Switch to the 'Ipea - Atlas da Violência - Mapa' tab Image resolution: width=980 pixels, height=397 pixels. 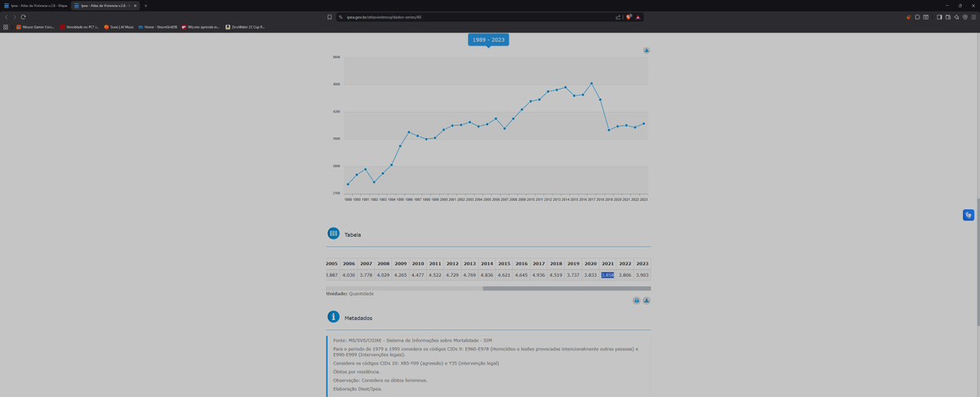[35, 6]
